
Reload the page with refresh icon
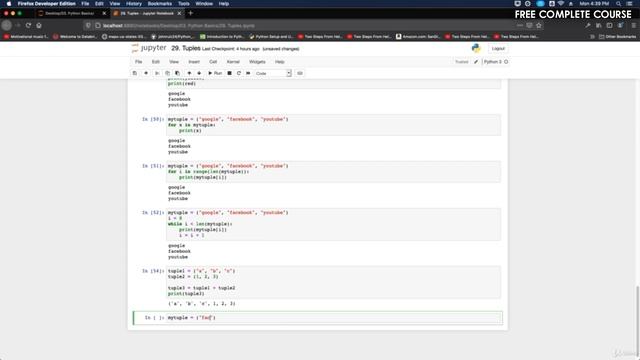point(28,25)
